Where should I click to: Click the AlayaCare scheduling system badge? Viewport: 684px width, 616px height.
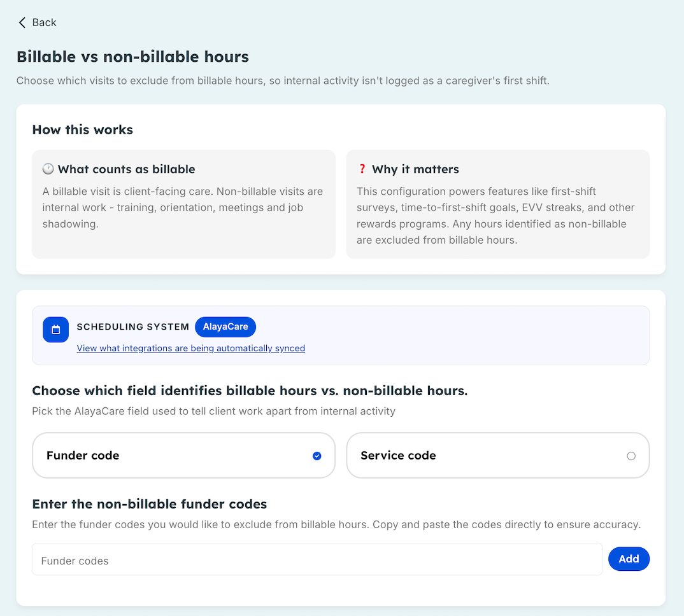coord(225,327)
